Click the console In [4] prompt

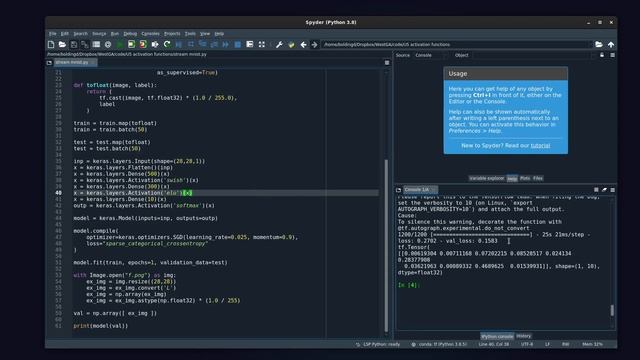[408, 285]
